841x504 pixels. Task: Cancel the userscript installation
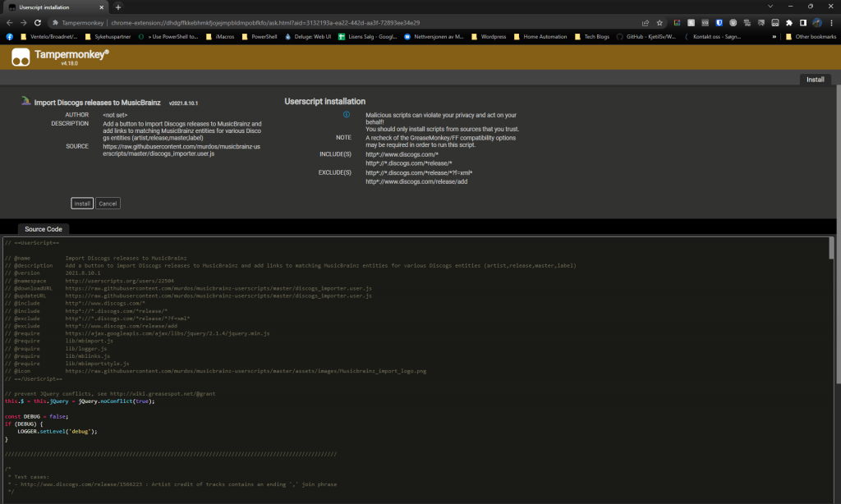tap(108, 204)
